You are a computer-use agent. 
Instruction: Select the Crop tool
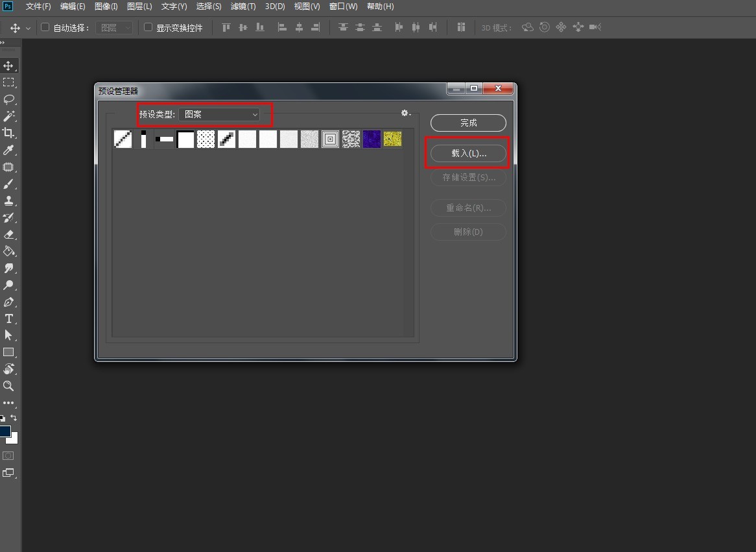point(8,133)
